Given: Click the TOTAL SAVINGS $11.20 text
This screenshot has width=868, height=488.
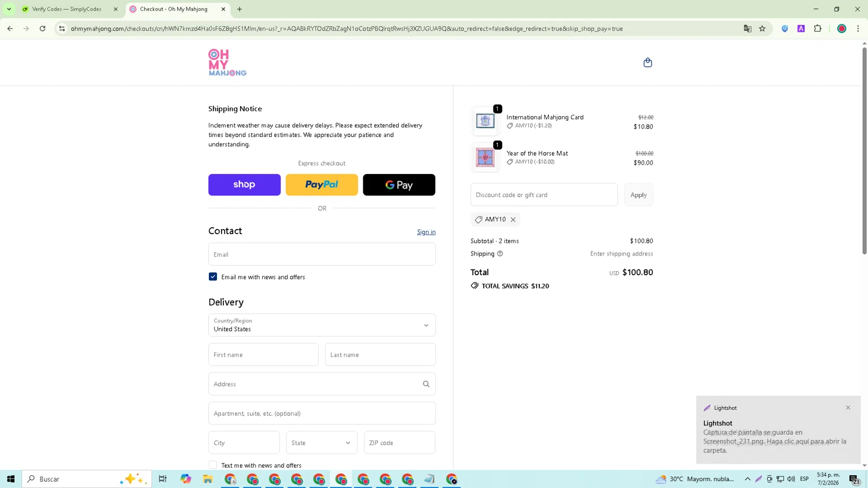Looking at the screenshot, I should coord(515,286).
